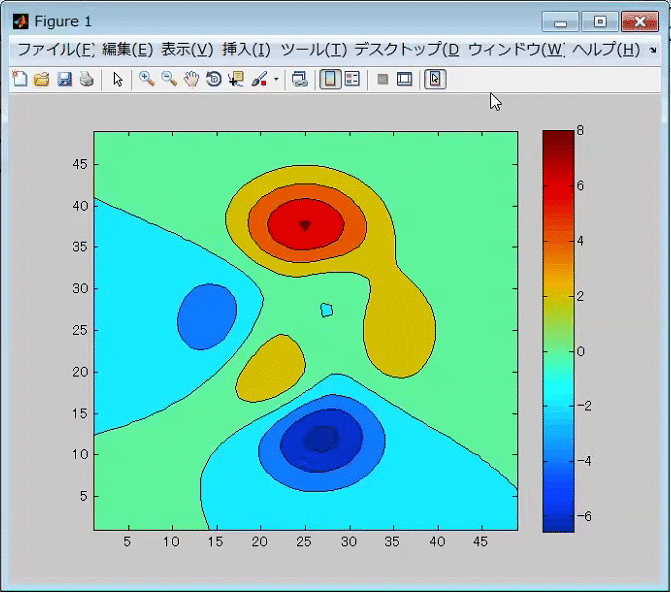Toggle the Insert Legend toolbar button

click(x=352, y=80)
